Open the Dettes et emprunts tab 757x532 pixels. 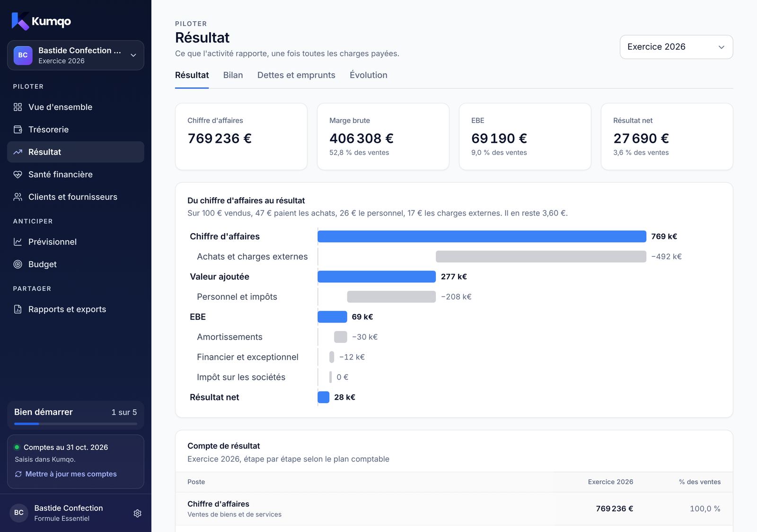point(296,75)
